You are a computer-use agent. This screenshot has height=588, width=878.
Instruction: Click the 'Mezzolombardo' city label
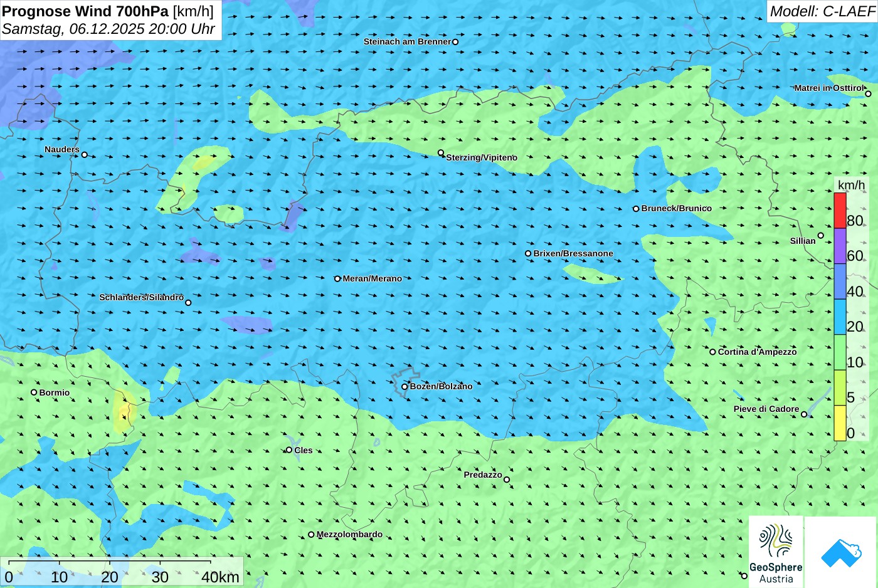349,535
